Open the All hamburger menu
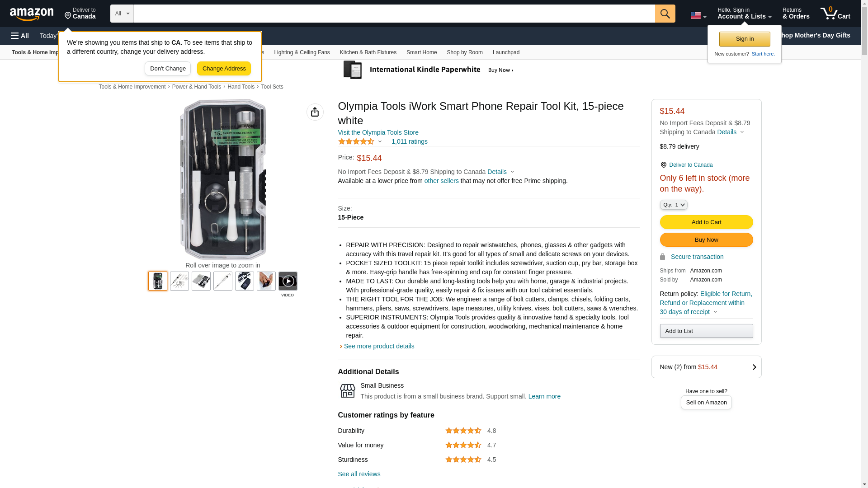The width and height of the screenshot is (868, 488). [20, 36]
